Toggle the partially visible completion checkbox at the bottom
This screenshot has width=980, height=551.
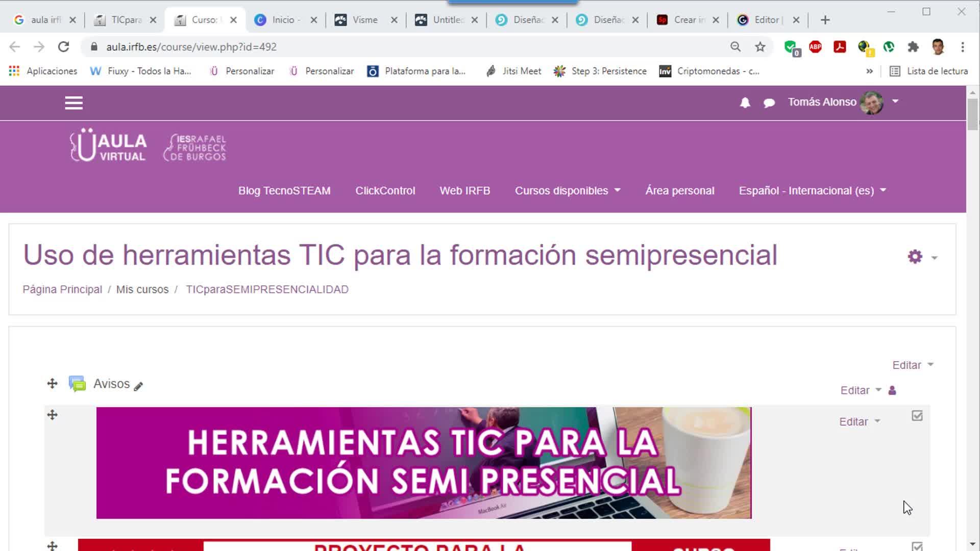tap(917, 546)
